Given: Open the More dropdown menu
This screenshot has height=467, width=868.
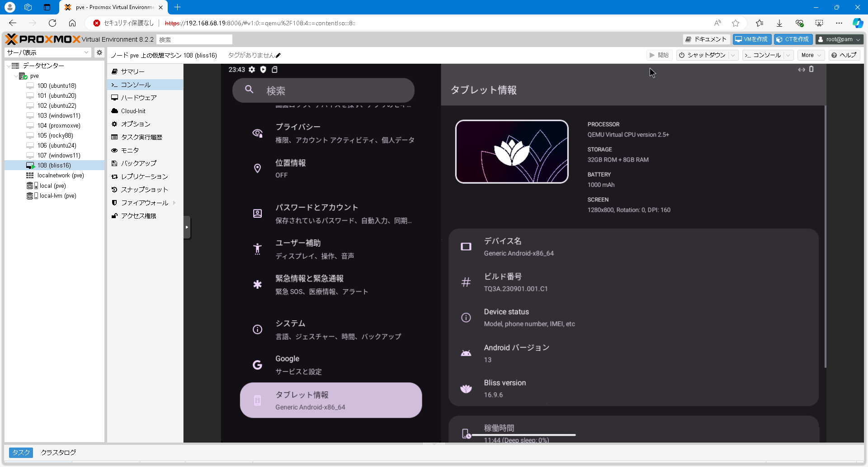Looking at the screenshot, I should point(811,55).
